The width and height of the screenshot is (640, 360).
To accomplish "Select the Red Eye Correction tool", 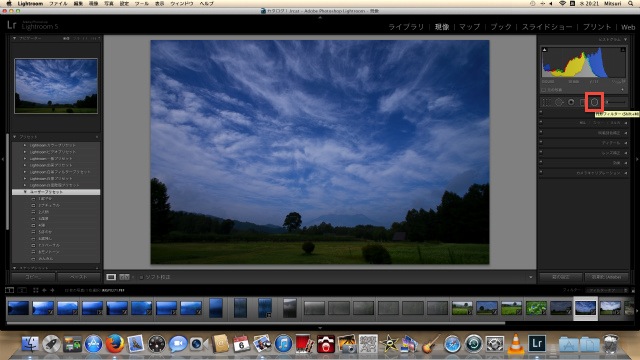I will click(571, 102).
